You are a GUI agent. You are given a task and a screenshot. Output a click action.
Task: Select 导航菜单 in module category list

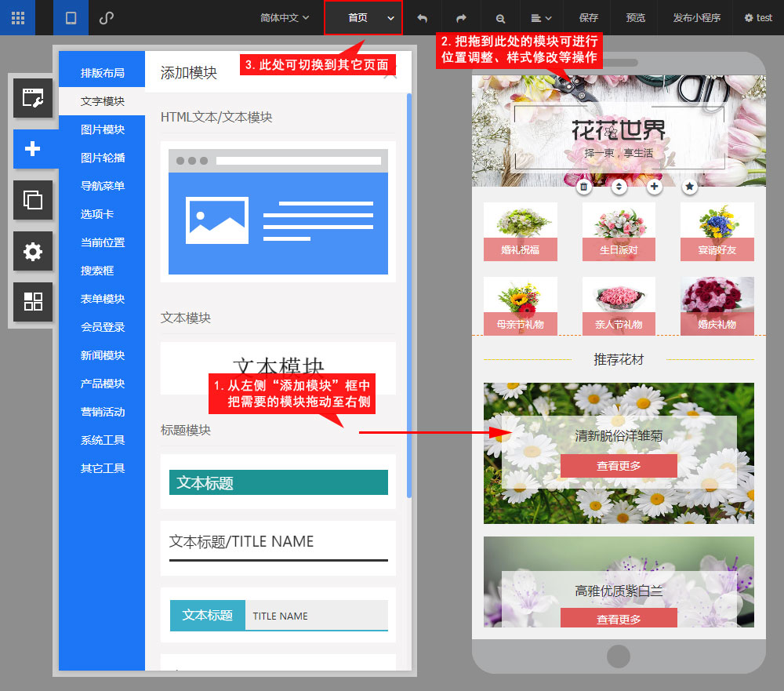click(x=103, y=186)
